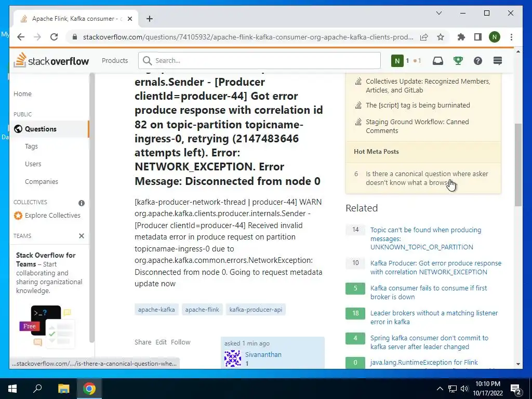Open the Stack Exchange sites menu icon
This screenshot has height=399, width=532.
pyautogui.click(x=497, y=61)
